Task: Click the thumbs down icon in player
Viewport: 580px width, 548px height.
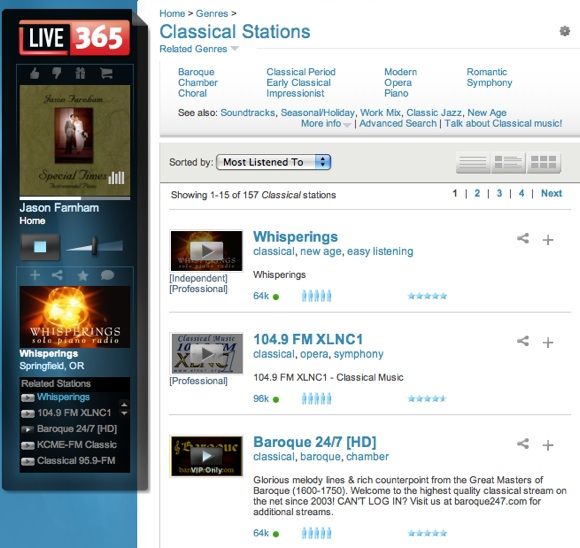Action: 57,73
